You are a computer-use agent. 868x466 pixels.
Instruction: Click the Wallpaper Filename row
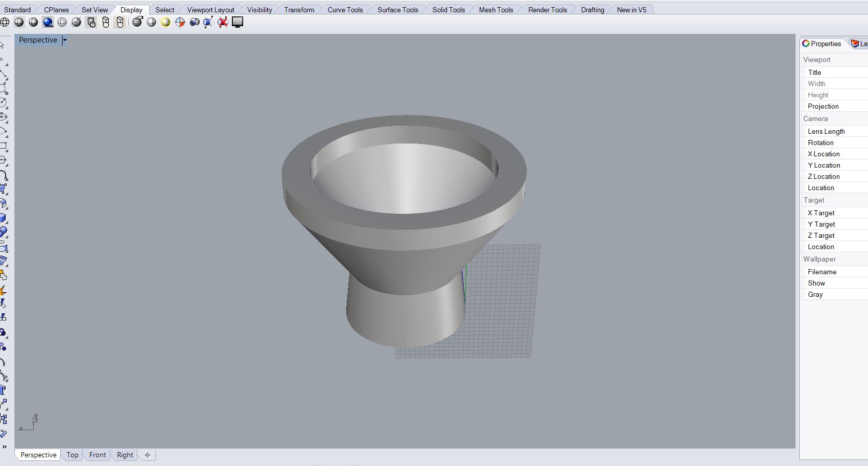[x=835, y=272]
